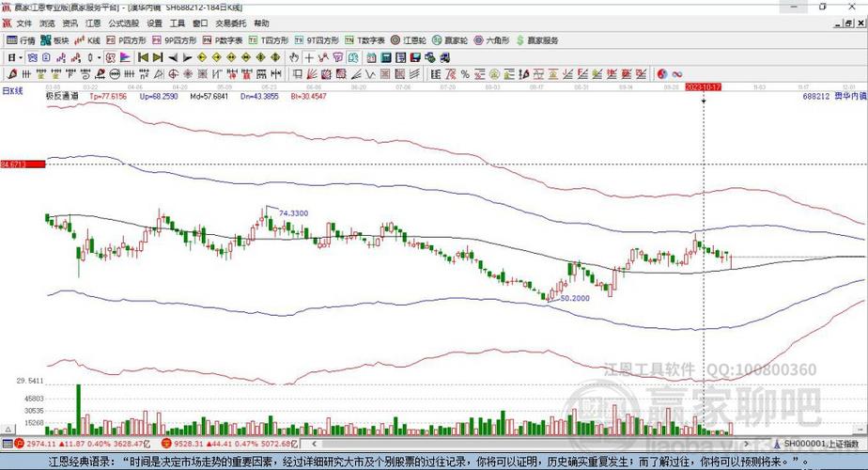Click the 50.2000 low price annotation
868x470 pixels.
pos(575,298)
